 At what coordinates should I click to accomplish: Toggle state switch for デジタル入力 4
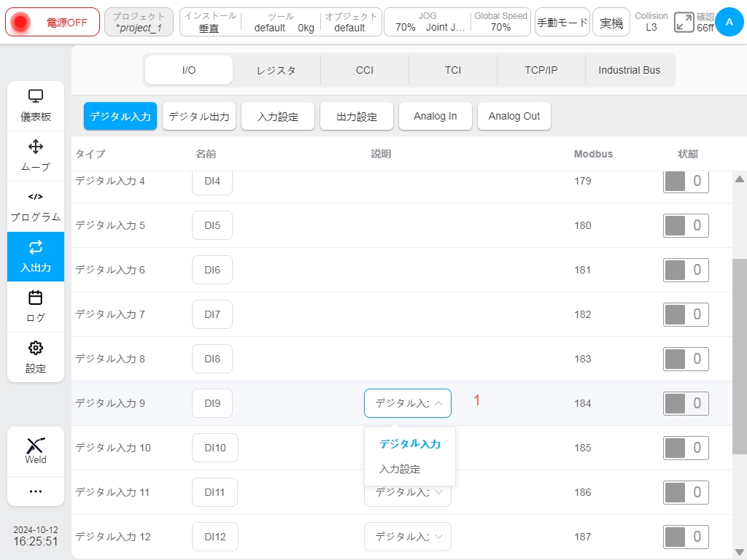pyautogui.click(x=686, y=181)
